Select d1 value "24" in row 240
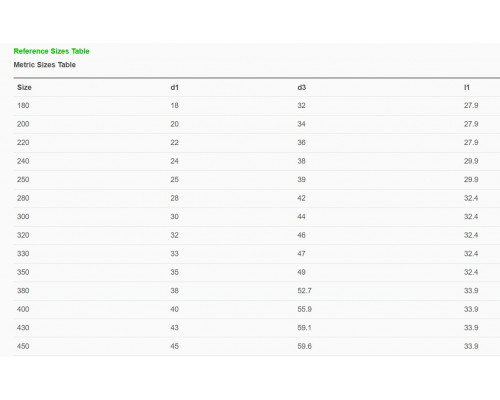 coord(175,161)
